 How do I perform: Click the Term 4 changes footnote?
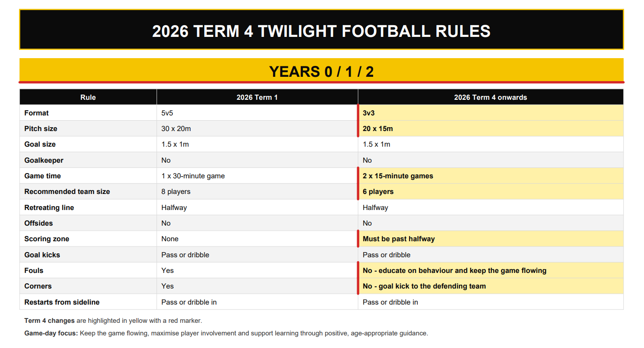pyautogui.click(x=113, y=321)
